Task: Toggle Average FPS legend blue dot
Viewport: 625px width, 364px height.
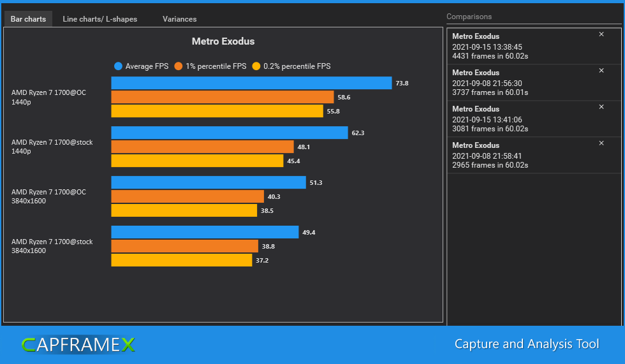Action: pos(118,66)
